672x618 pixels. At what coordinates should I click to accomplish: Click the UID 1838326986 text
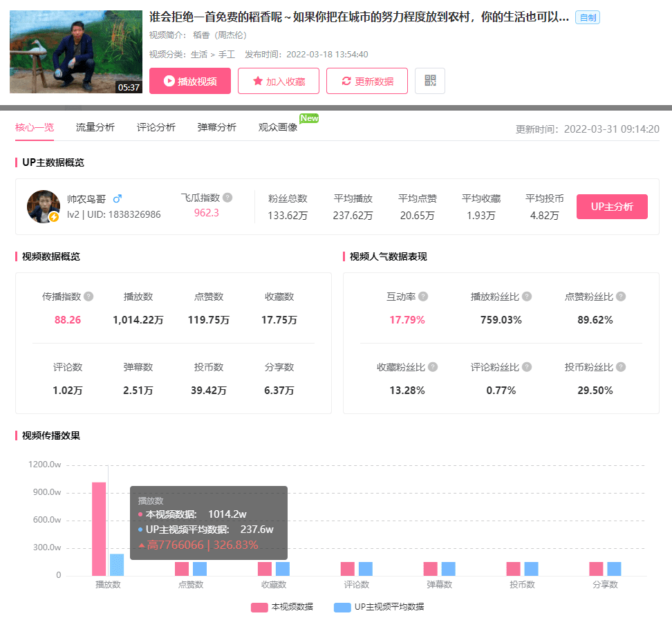point(124,214)
